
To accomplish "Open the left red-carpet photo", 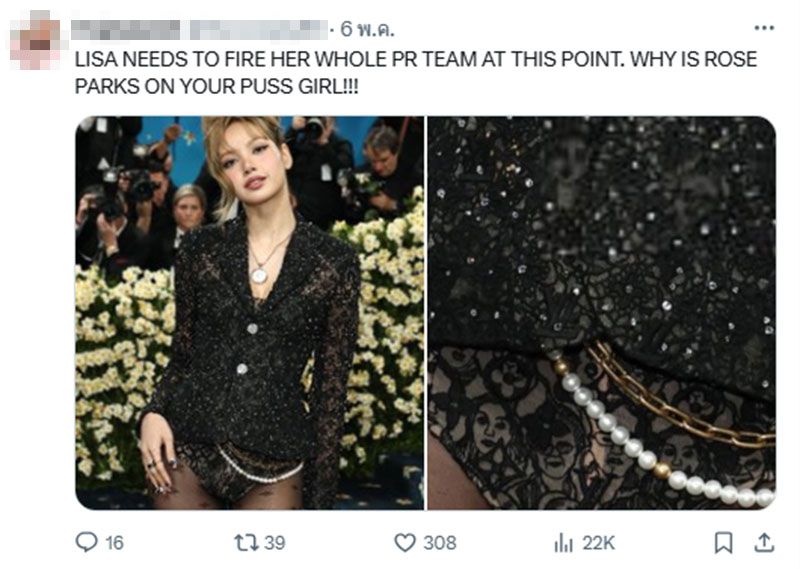I will click(250, 312).
